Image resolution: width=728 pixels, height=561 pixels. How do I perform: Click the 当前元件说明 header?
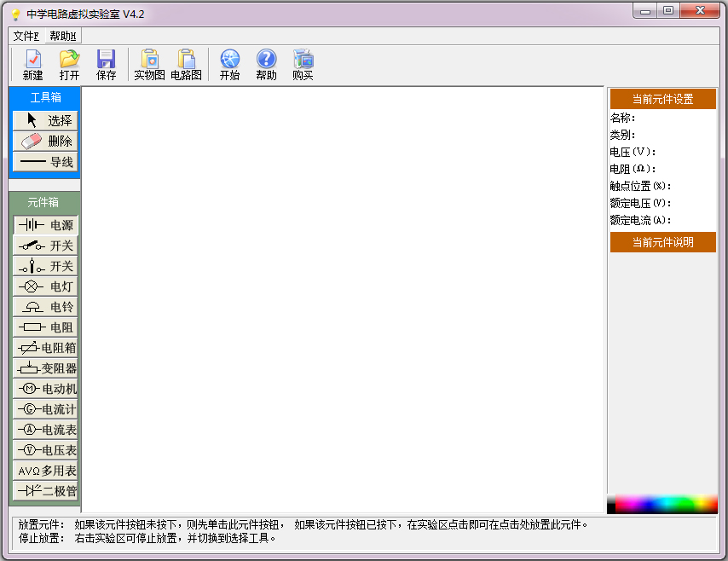pyautogui.click(x=663, y=242)
